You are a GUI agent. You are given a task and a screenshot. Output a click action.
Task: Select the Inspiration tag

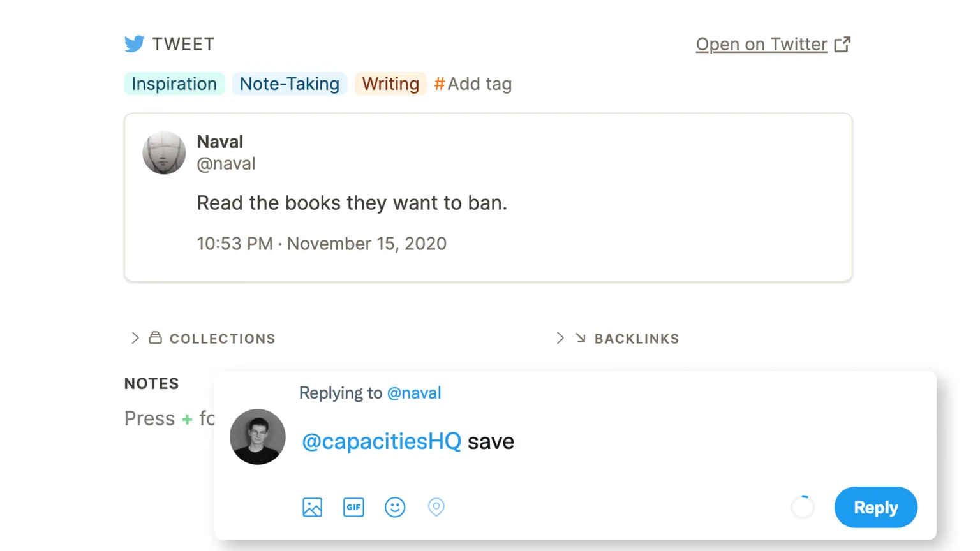tap(174, 84)
